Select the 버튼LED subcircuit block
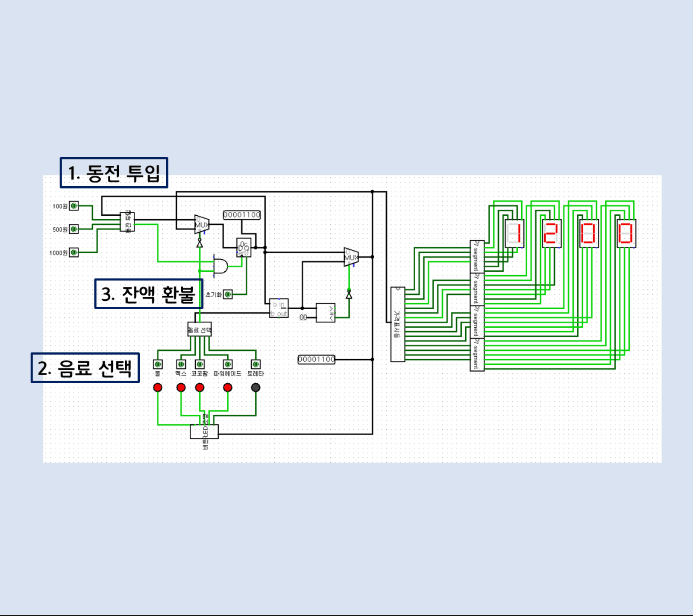The width and height of the screenshot is (693, 616). [x=204, y=431]
